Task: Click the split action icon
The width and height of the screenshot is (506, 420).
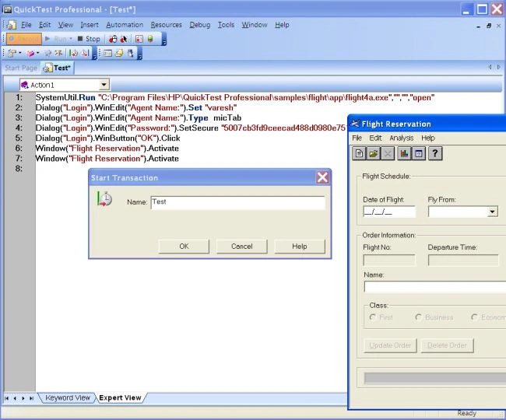Action: (58, 53)
